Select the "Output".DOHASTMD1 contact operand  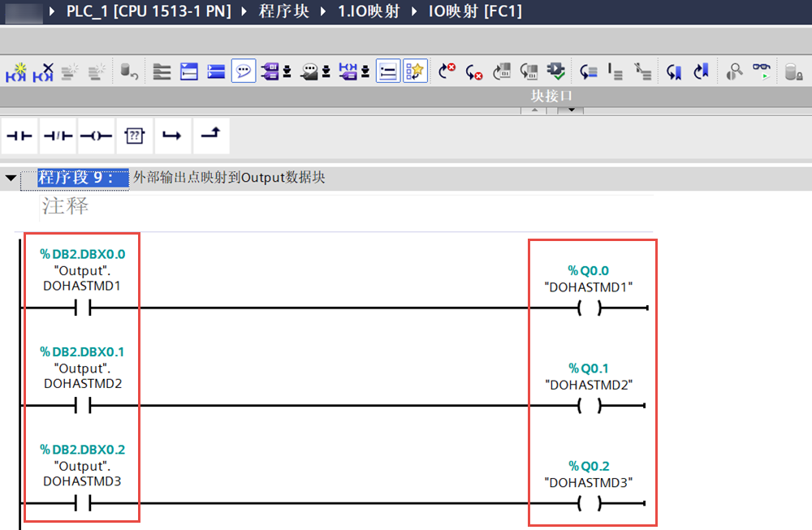click(x=82, y=278)
